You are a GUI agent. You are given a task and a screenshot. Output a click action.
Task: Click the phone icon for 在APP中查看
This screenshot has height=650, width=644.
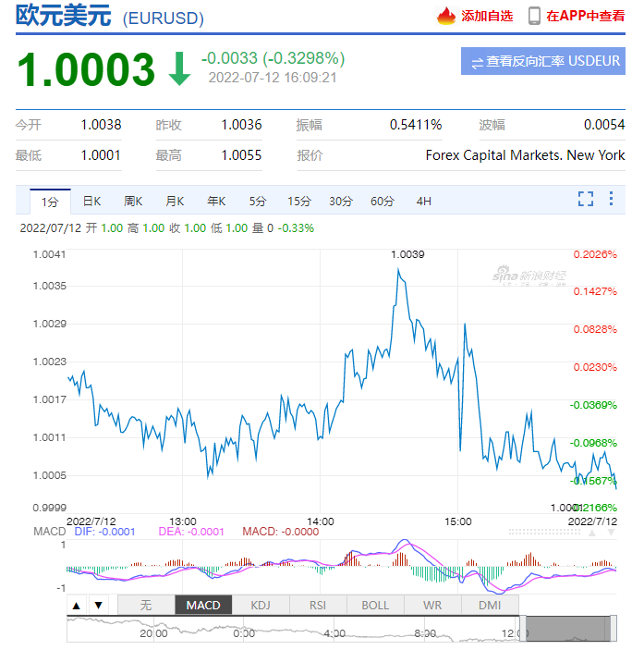click(x=534, y=16)
